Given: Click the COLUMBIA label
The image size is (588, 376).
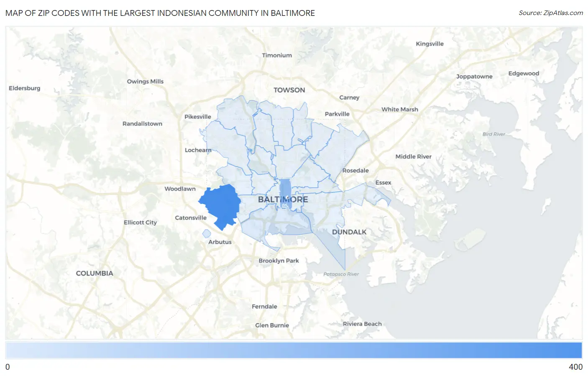Looking at the screenshot, I should [95, 273].
